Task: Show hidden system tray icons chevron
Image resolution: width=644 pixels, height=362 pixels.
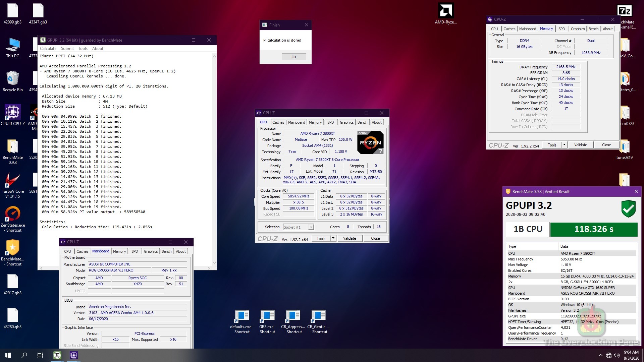Action: tap(600, 355)
